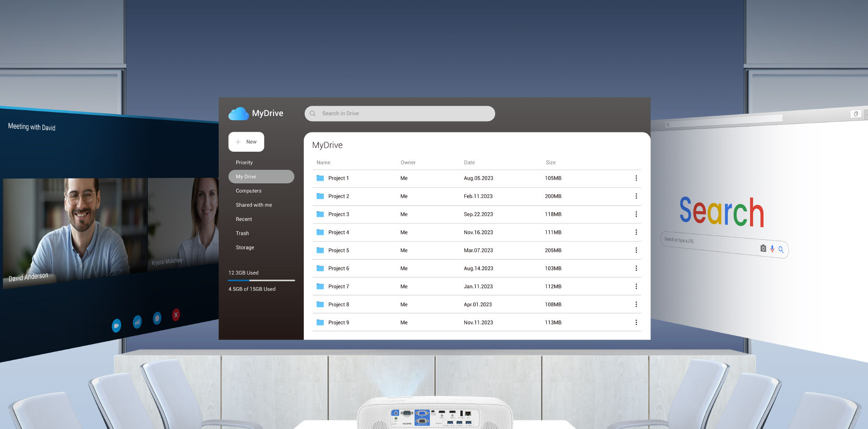
Task: Switch to Shared with me section
Action: (x=254, y=205)
